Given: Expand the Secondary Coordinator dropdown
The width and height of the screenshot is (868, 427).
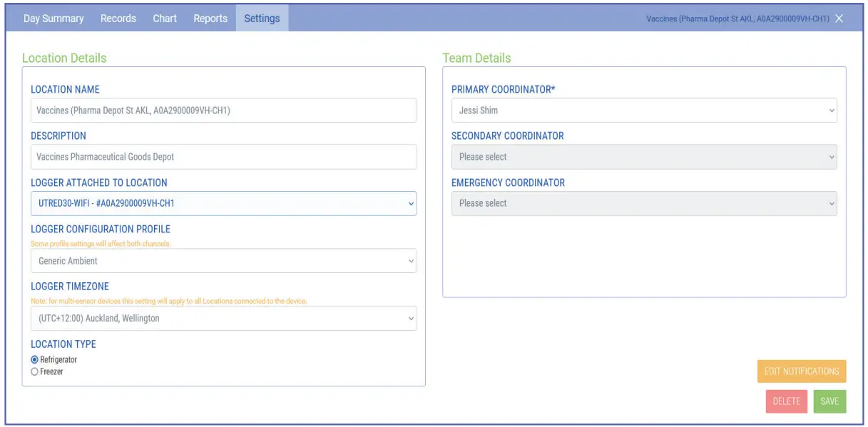Looking at the screenshot, I should pyautogui.click(x=644, y=157).
